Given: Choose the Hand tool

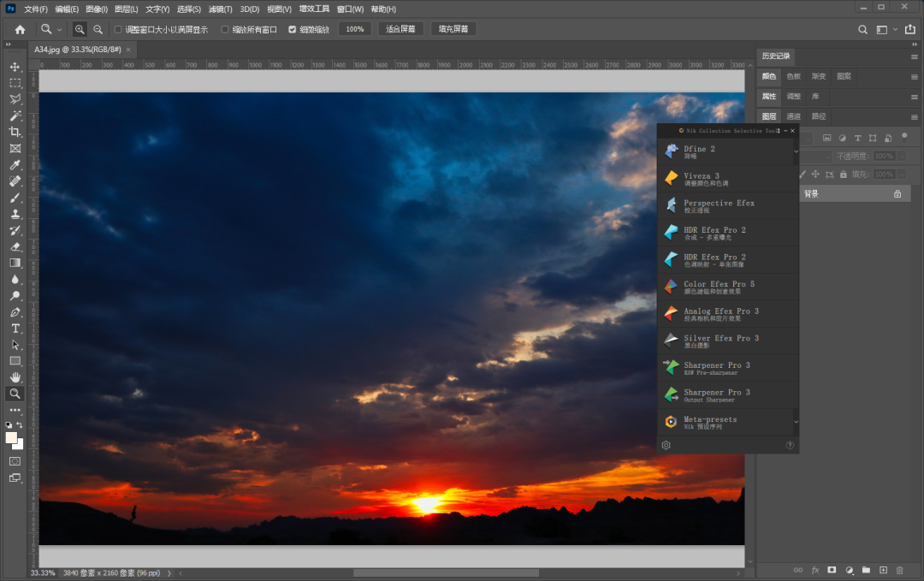Looking at the screenshot, I should click(15, 377).
